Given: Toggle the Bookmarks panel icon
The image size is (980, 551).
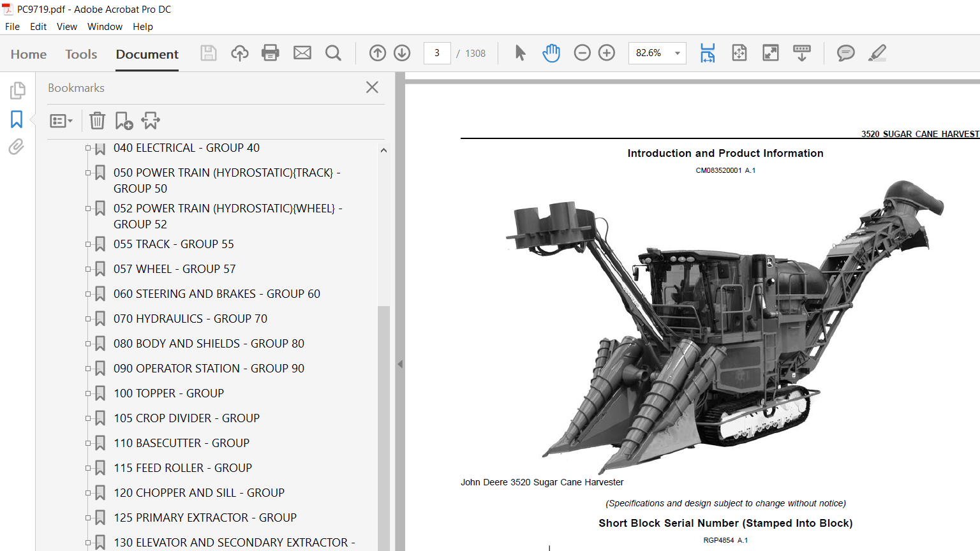Looking at the screenshot, I should click(x=17, y=119).
